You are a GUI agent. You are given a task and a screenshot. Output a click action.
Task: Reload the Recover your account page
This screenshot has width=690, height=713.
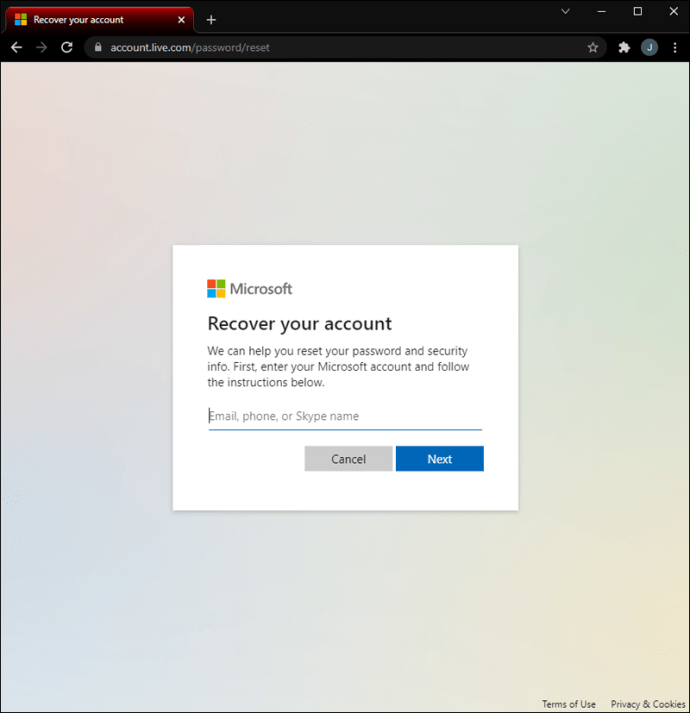(67, 47)
